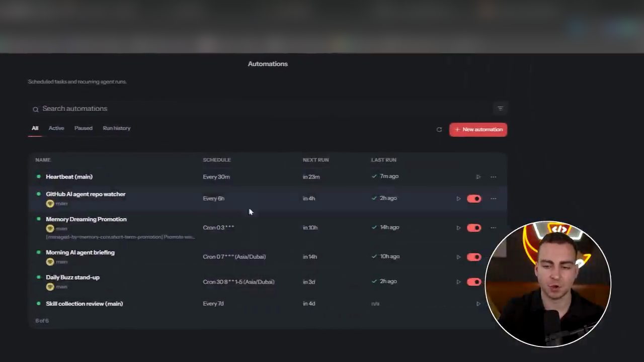This screenshot has width=644, height=362.
Task: Run the Morning AI agent briefing now
Action: tap(458, 257)
